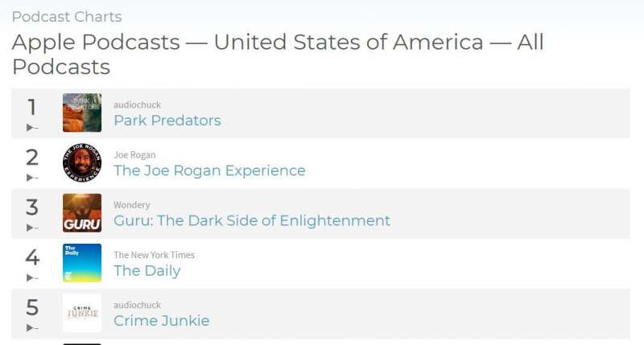Open The Joe Rogan Experience link
Viewport: 644px width, 345px height.
click(x=209, y=170)
